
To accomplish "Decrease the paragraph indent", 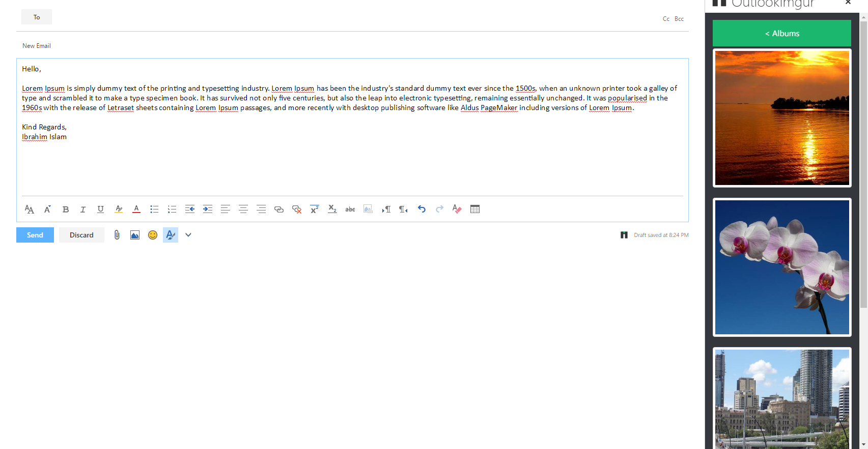I will click(190, 209).
